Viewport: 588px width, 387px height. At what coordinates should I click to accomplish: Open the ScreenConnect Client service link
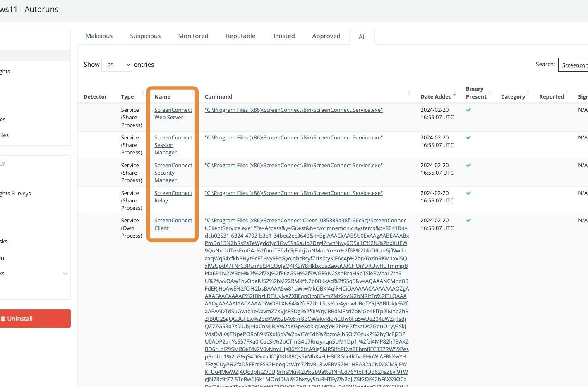(173, 224)
